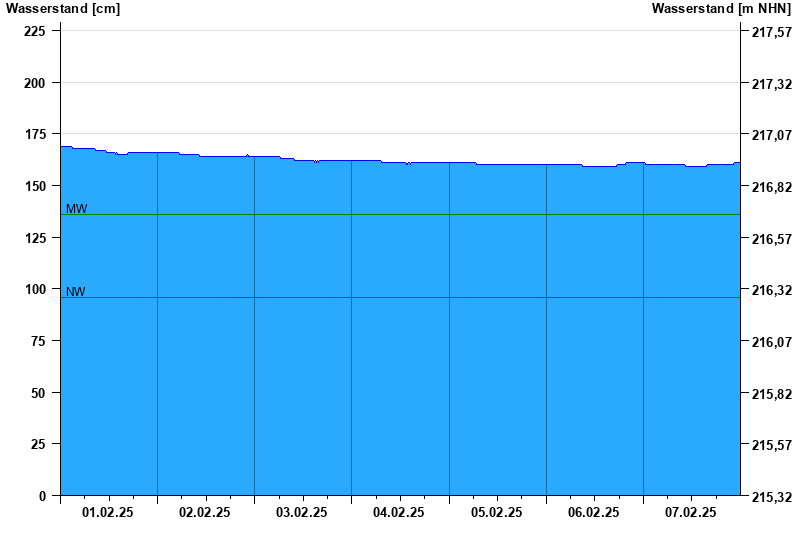The image size is (800, 550).
Task: Pick the 02.02.25 date label
Action: 205,512
